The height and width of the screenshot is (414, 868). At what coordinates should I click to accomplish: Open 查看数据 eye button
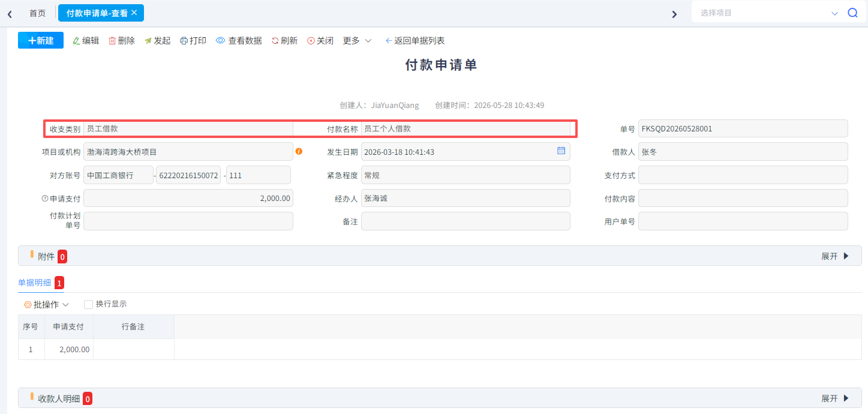[239, 41]
